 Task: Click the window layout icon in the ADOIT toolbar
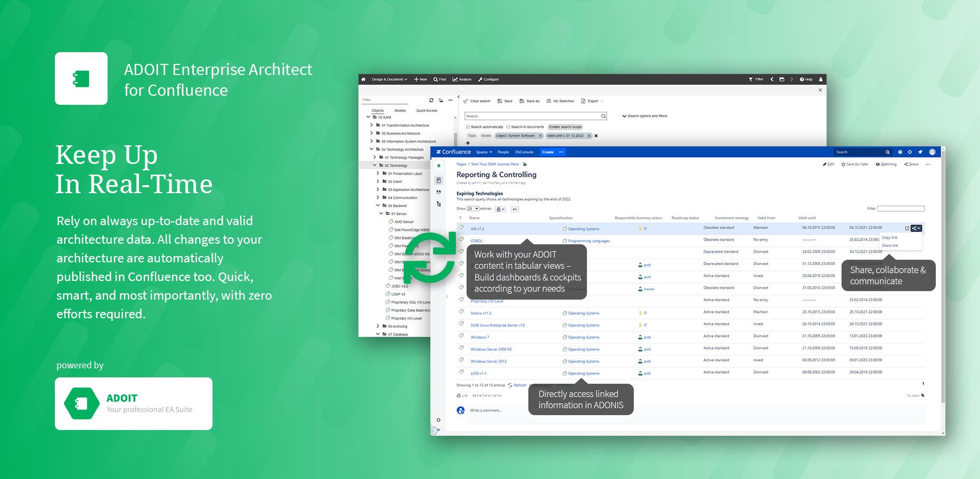pyautogui.click(x=782, y=79)
